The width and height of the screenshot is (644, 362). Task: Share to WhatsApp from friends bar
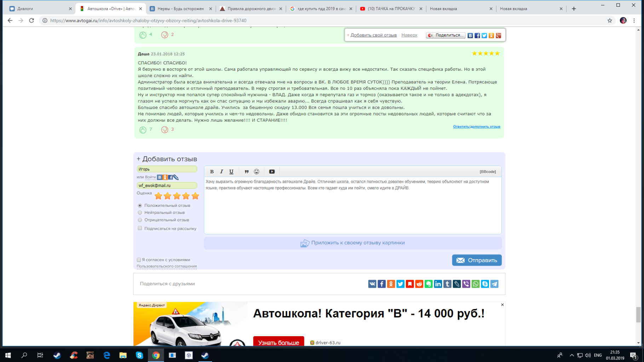pos(476,284)
